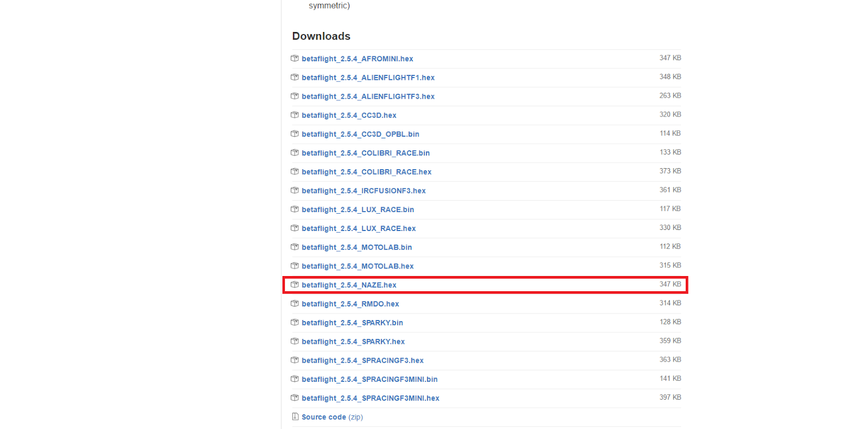Click package icon beside ALIENFLIGHTF3.hex
The height and width of the screenshot is (429, 868).
pos(295,96)
